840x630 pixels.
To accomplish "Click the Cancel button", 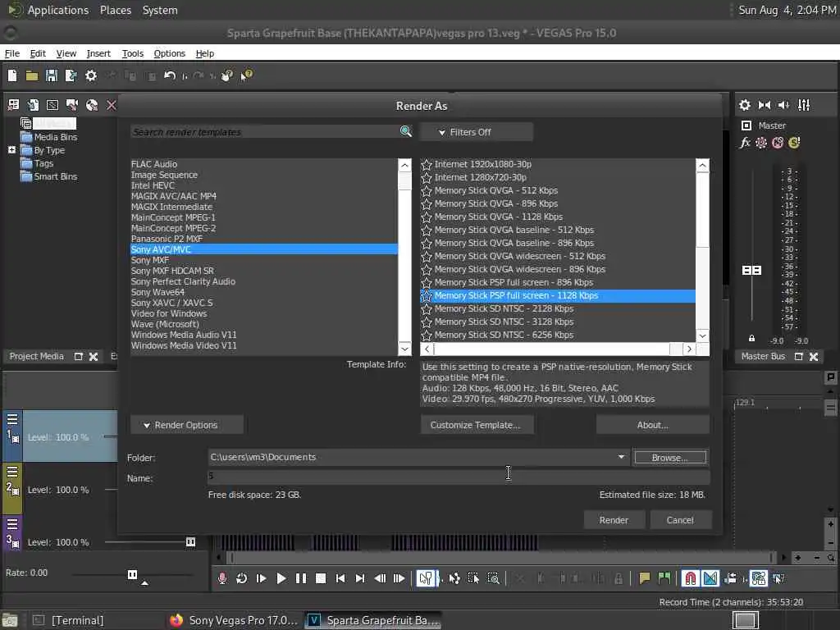I will (x=680, y=519).
